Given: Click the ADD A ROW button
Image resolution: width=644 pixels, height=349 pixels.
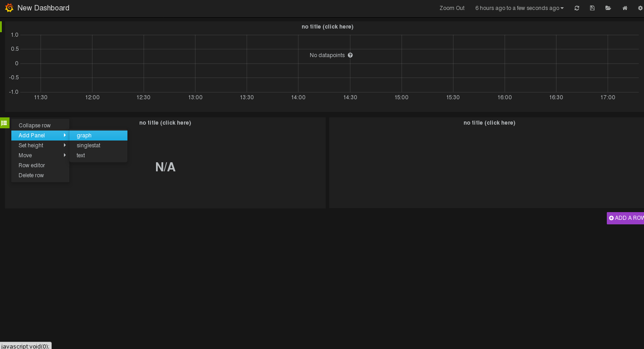Looking at the screenshot, I should [626, 218].
